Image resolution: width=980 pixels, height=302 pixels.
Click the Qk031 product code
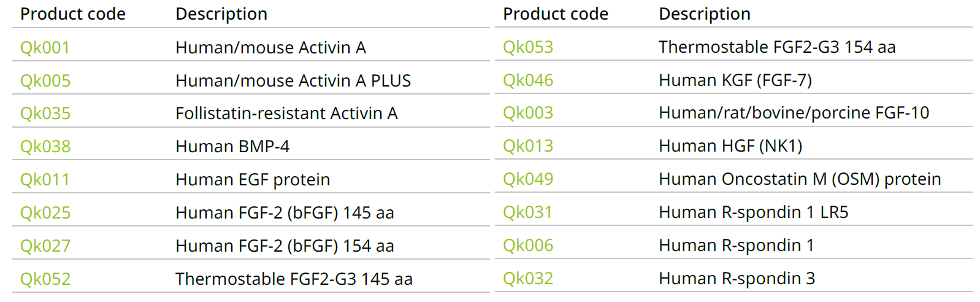tap(527, 212)
